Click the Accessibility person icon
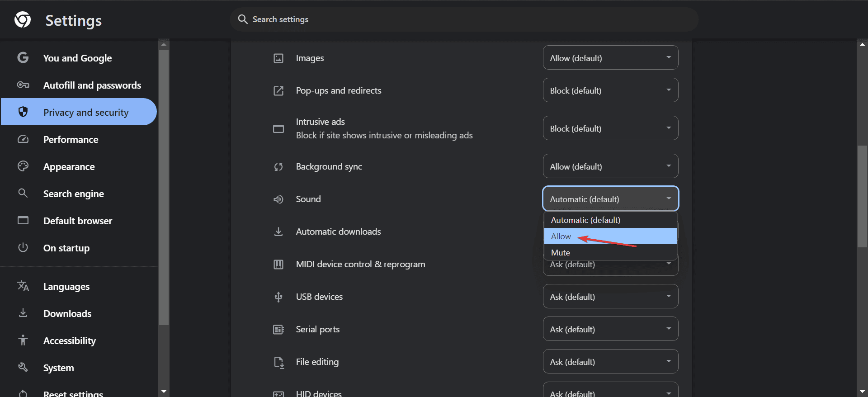 coord(23,340)
